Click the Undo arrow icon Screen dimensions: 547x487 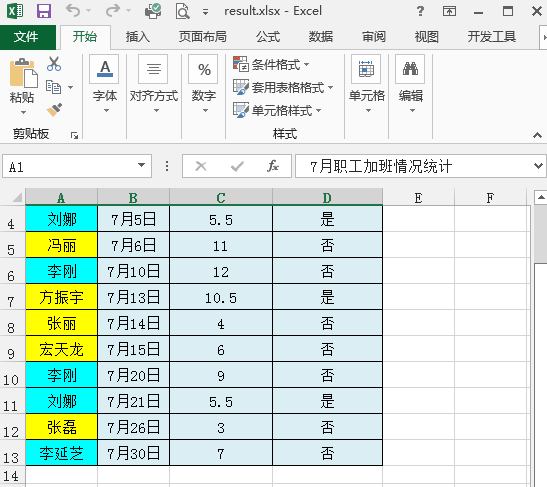(x=73, y=11)
